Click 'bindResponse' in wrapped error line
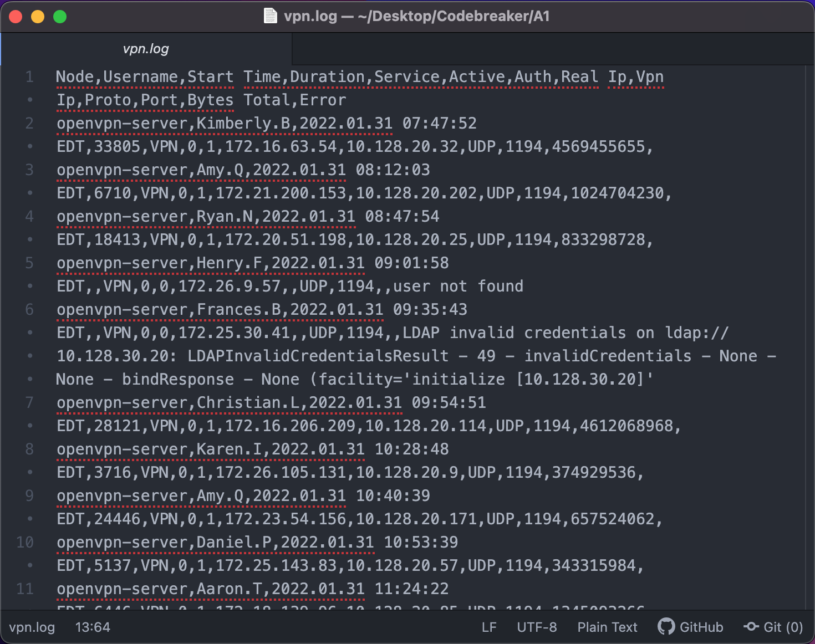This screenshot has width=815, height=644. point(178,379)
